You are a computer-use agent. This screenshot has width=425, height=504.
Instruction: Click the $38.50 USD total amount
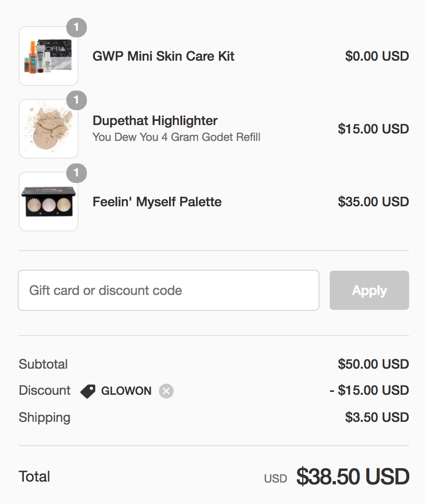pos(353,476)
